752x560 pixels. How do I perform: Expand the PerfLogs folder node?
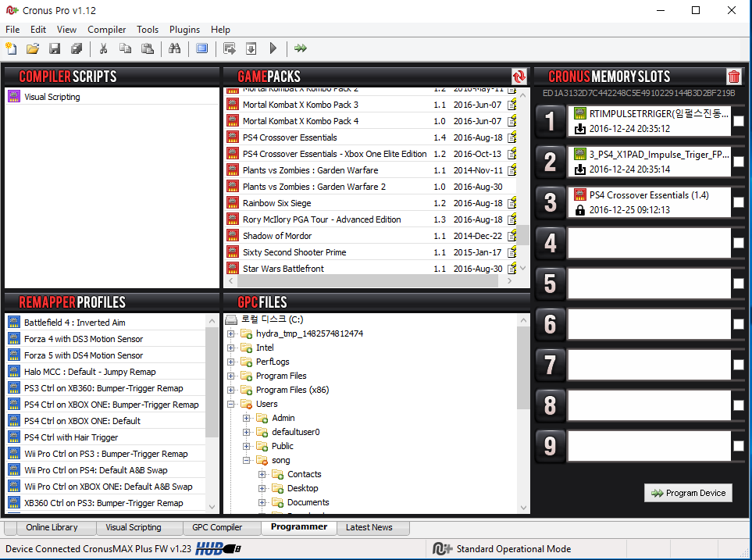tap(231, 362)
